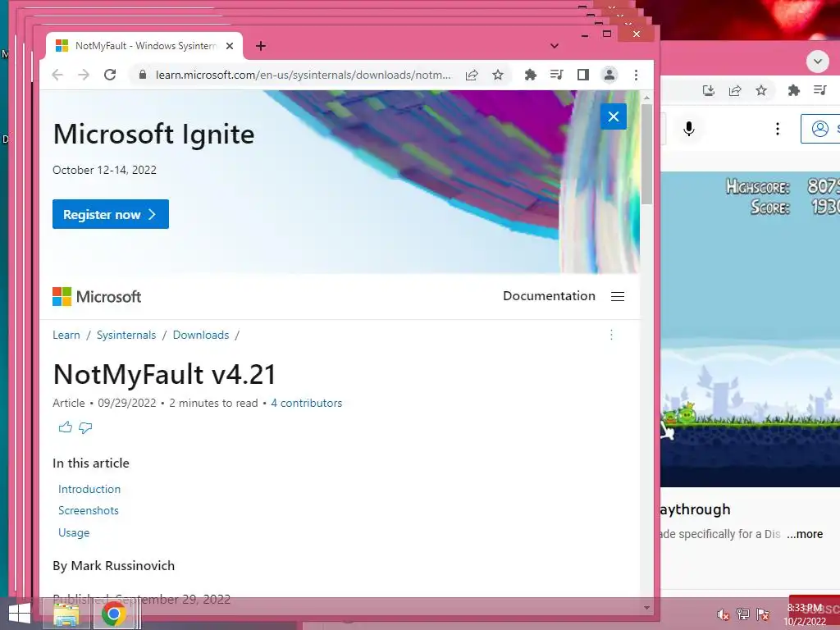Click the address bar URL learn.microsoft.com

(x=304, y=75)
